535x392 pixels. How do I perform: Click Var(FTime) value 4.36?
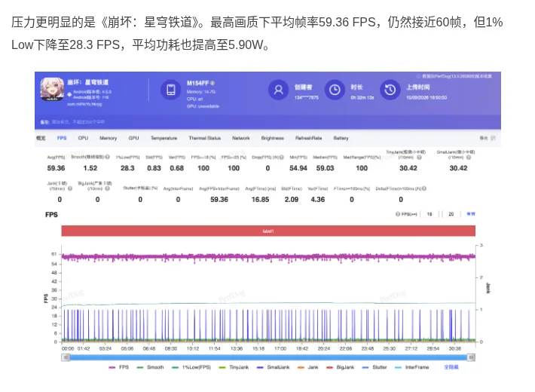[318, 200]
